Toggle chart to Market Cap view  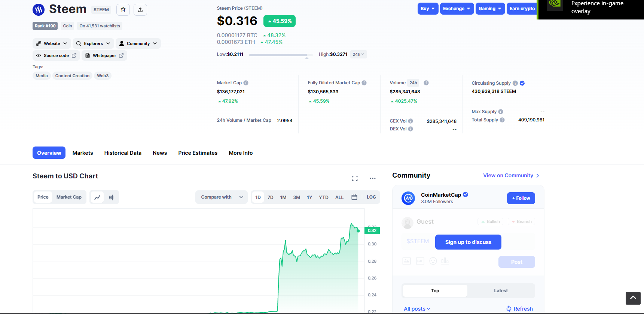pyautogui.click(x=69, y=197)
